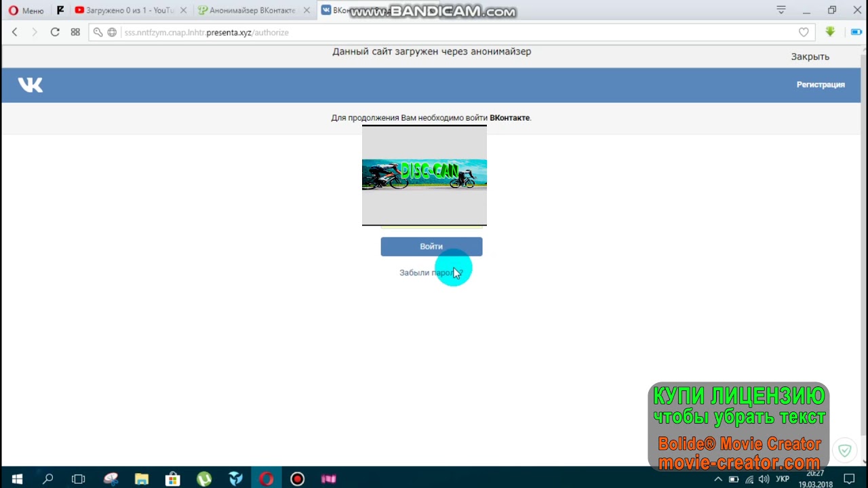
Task: Launch Microsoft Store from taskbar
Action: coord(172,479)
